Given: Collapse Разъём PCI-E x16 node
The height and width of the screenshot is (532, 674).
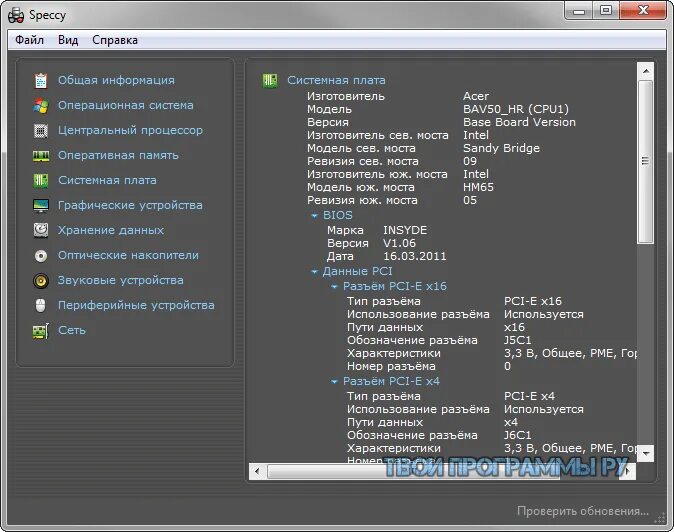Looking at the screenshot, I should point(334,287).
